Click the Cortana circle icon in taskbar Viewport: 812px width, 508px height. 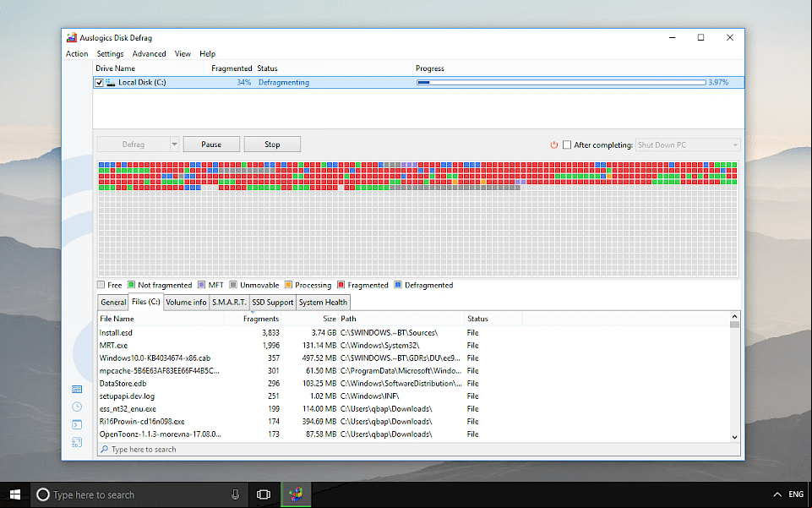(43, 494)
